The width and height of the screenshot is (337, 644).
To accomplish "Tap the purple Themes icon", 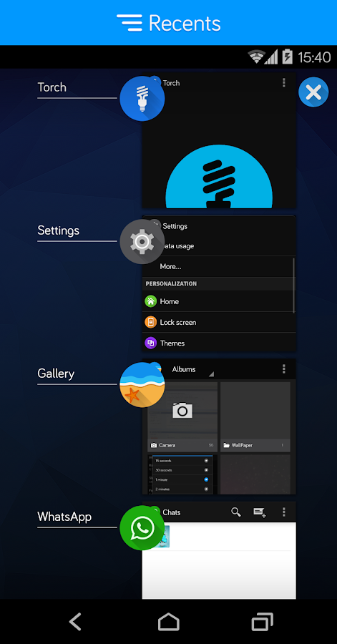I will coord(151,343).
